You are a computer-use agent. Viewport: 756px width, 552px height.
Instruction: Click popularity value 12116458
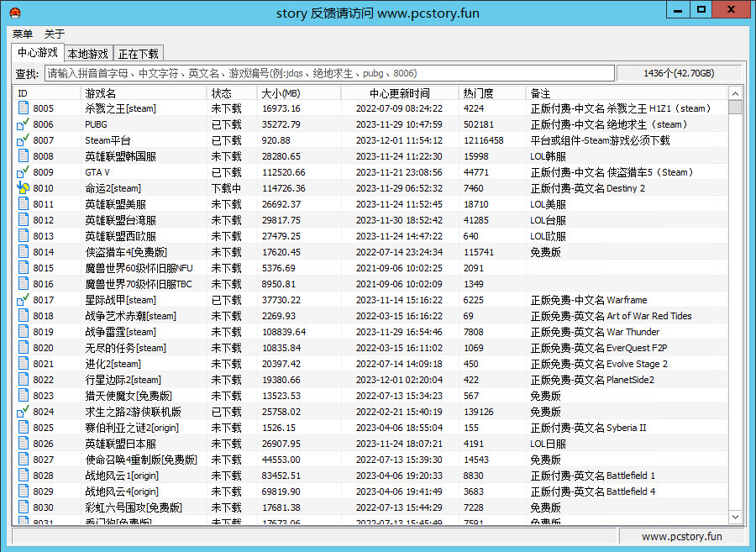483,140
